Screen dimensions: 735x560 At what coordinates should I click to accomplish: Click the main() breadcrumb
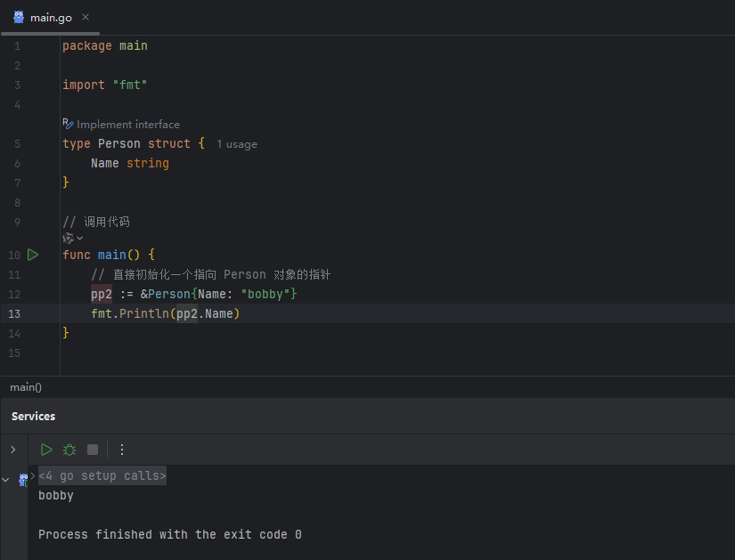click(x=26, y=387)
